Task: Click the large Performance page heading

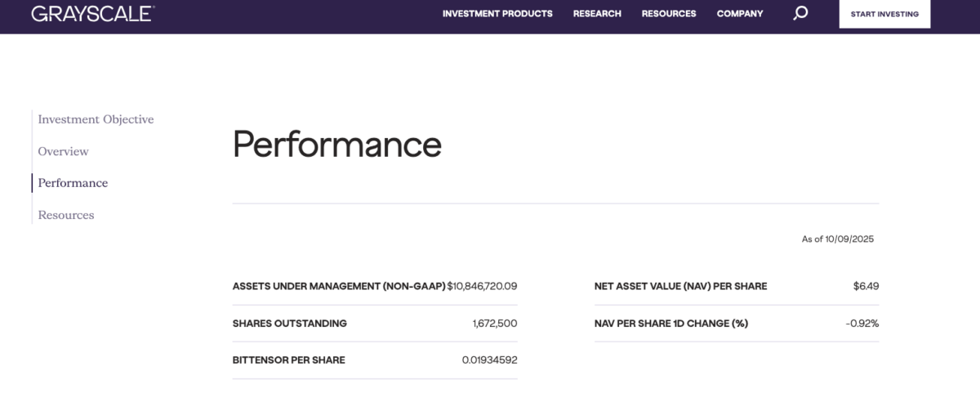Action: 336,145
